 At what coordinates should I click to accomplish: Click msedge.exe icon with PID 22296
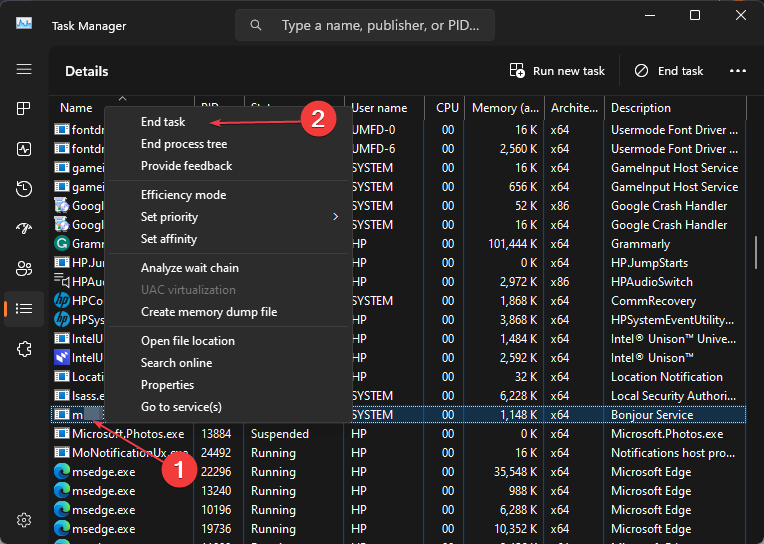pyautogui.click(x=61, y=471)
